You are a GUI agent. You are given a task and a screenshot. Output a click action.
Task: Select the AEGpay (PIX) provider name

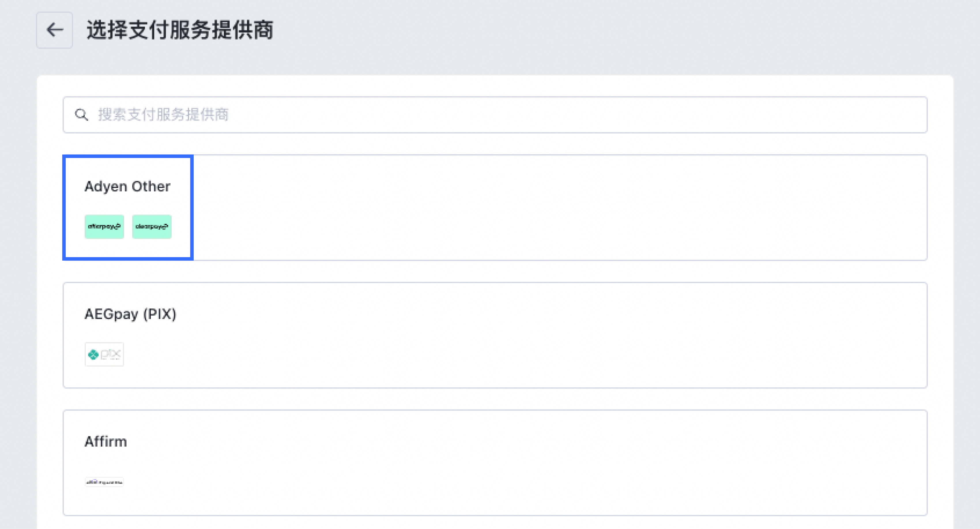[131, 314]
